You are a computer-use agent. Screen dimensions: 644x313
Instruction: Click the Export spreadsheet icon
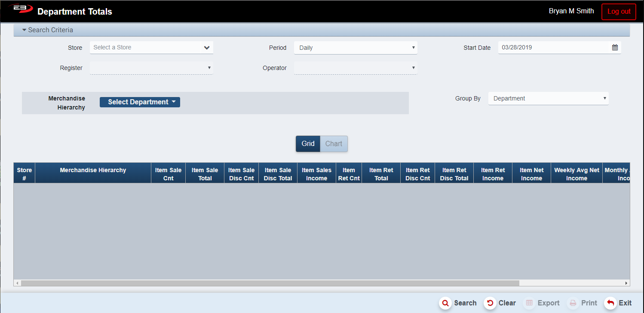click(529, 303)
